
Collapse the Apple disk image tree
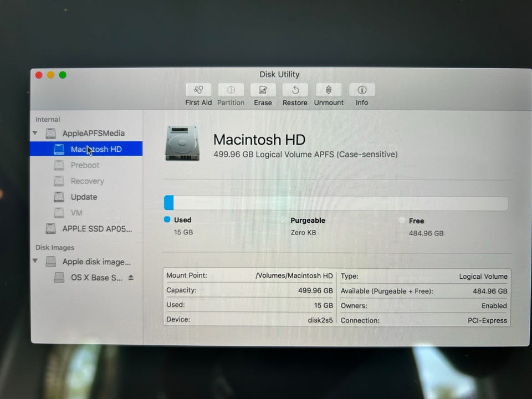click(x=35, y=261)
